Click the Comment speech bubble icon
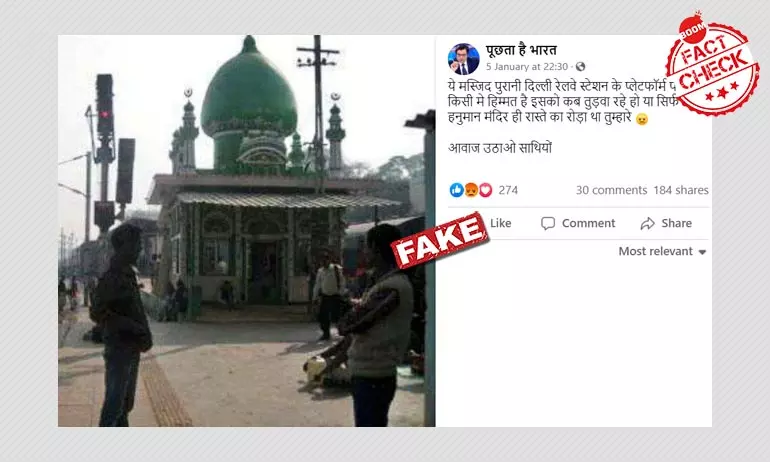The width and height of the screenshot is (770, 462). coord(548,223)
